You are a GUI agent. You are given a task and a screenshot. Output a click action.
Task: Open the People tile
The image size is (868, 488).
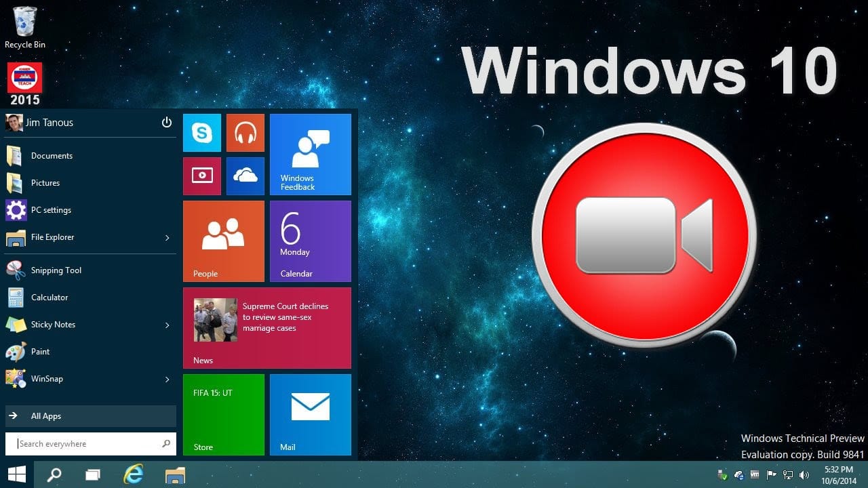tap(224, 241)
